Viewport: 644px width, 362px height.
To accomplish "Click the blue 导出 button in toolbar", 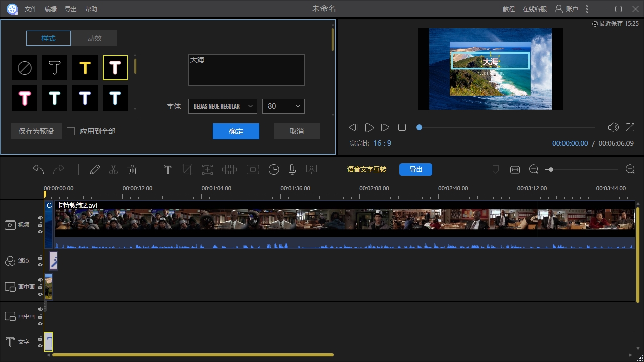I will click(x=416, y=170).
